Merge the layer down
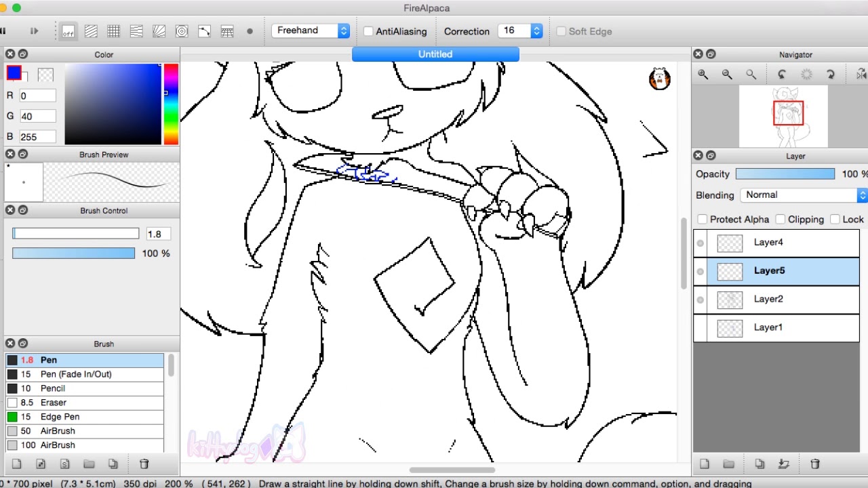The width and height of the screenshot is (868, 488). coord(784,464)
